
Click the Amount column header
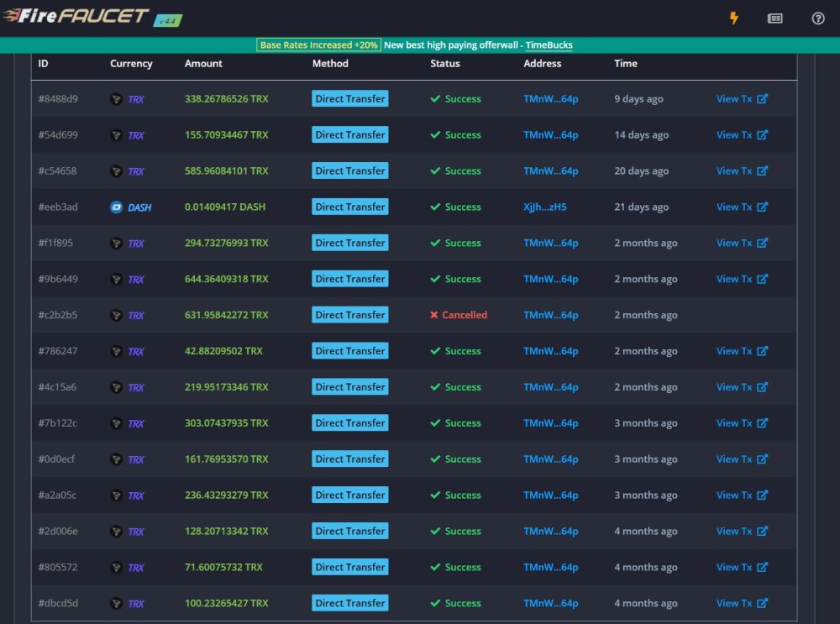click(203, 63)
